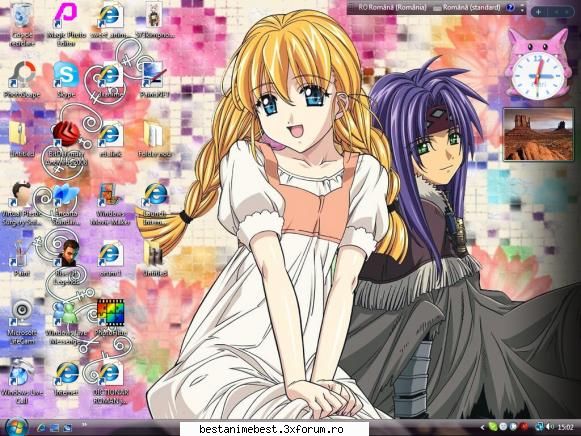Image resolution: width=581 pixels, height=436 pixels.
Task: Click the sidebar next gadgets arrow
Action: (x=567, y=12)
